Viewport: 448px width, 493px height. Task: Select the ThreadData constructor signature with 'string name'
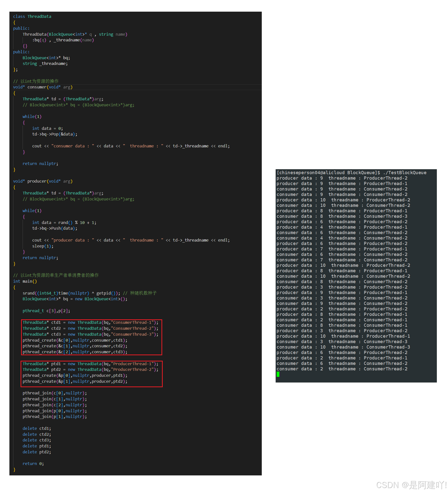point(75,34)
